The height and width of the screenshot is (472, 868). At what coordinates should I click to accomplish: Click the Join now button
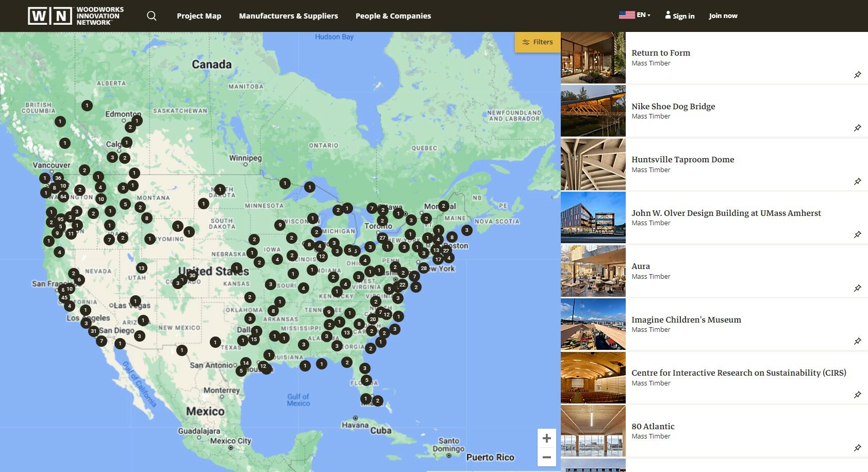click(x=723, y=15)
